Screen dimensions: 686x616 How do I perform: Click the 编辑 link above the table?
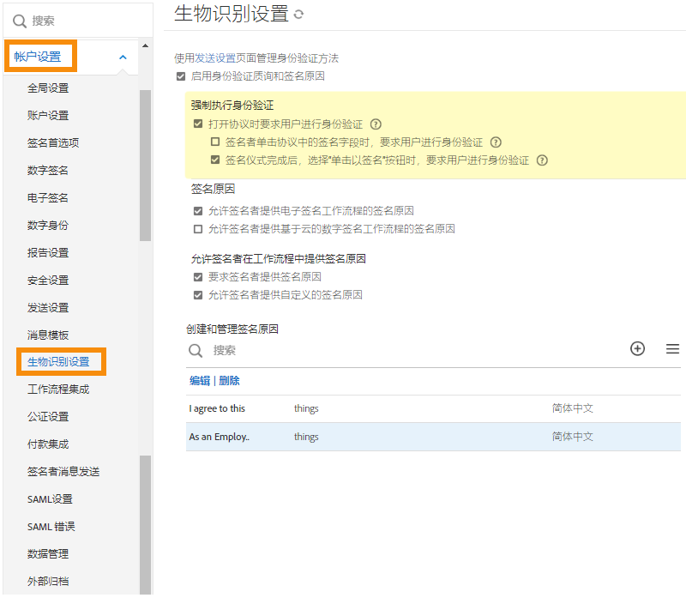(199, 379)
